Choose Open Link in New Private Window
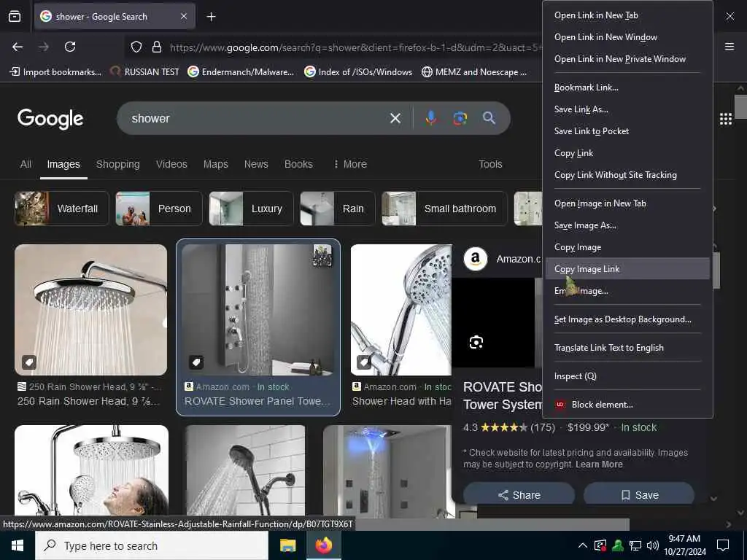The height and width of the screenshot is (560, 747). (x=627, y=59)
